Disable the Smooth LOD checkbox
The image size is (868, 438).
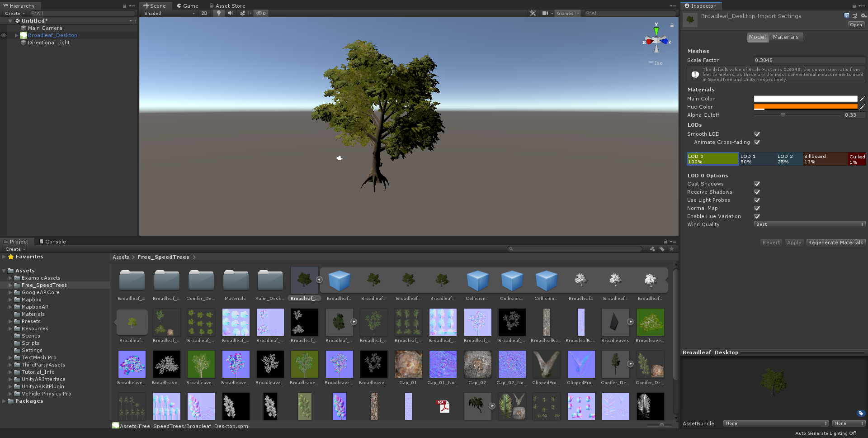click(757, 133)
